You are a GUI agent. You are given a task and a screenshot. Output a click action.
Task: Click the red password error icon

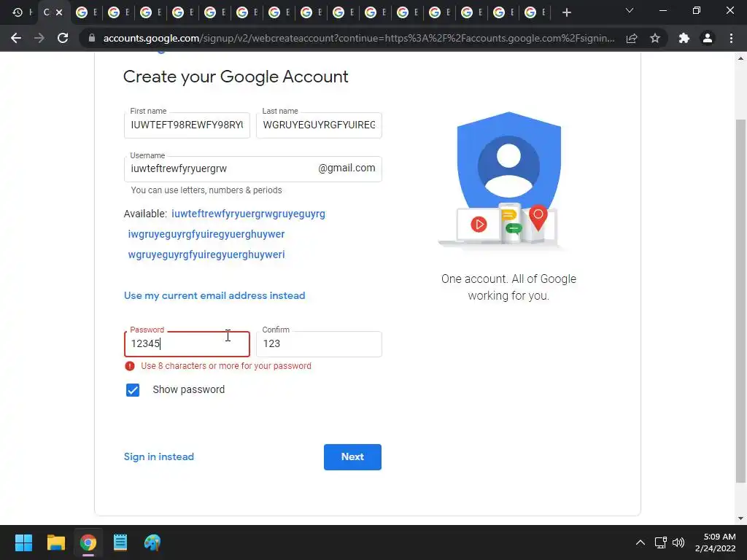coord(130,366)
